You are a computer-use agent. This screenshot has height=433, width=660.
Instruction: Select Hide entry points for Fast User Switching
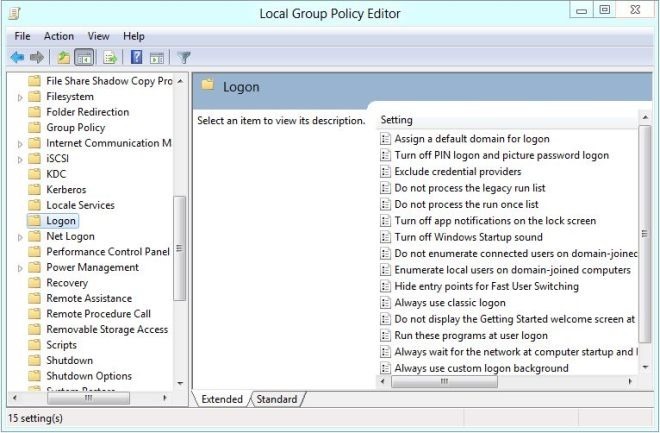tap(486, 286)
